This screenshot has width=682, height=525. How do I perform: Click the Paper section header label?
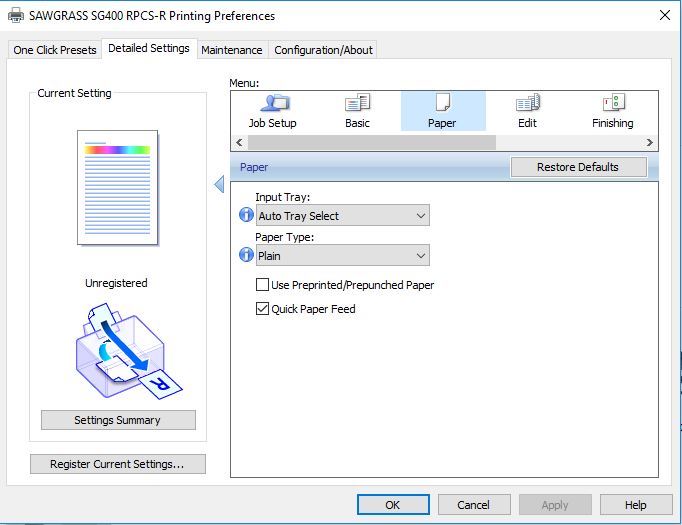[254, 167]
